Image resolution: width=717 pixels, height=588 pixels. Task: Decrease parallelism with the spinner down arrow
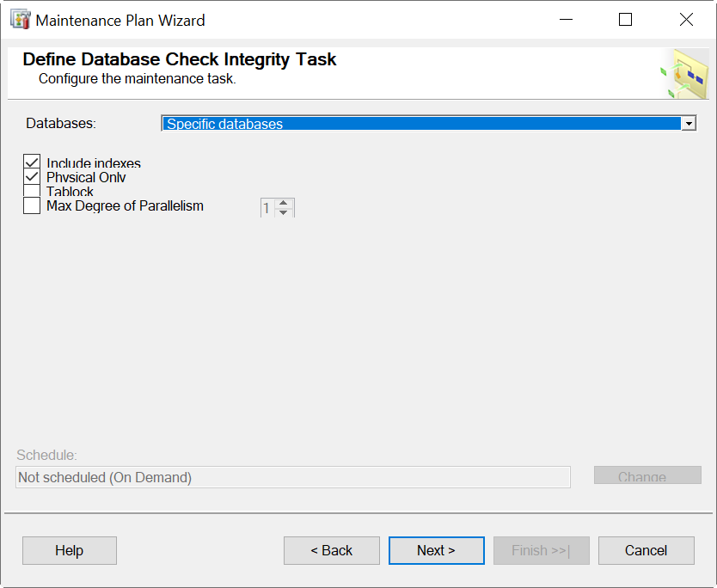pyautogui.click(x=283, y=211)
